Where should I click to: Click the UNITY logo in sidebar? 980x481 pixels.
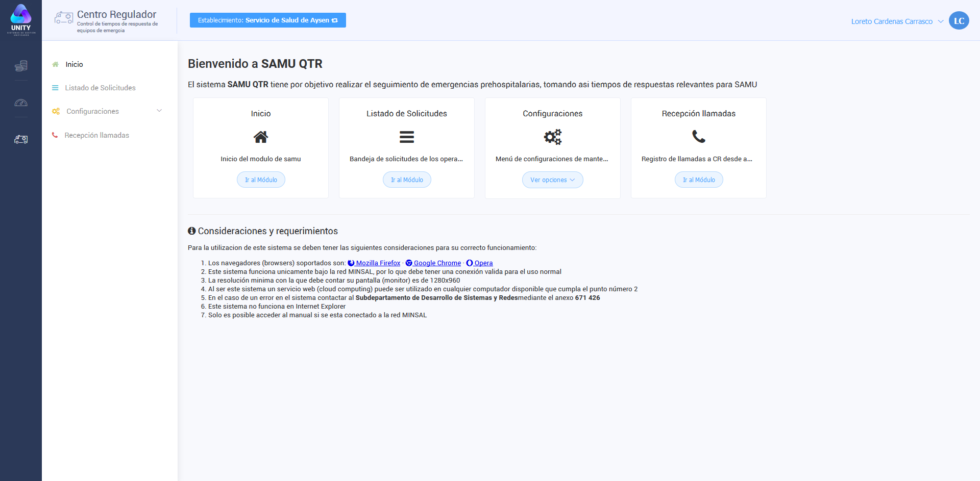coord(21,20)
